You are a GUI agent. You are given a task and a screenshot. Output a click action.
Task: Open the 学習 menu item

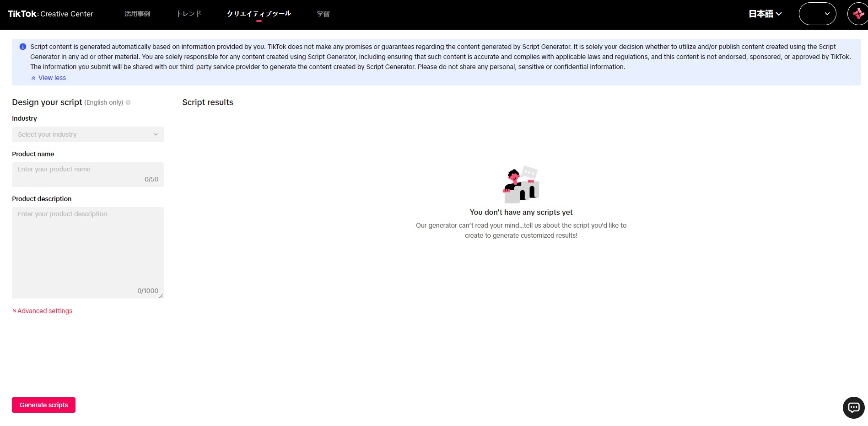323,14
